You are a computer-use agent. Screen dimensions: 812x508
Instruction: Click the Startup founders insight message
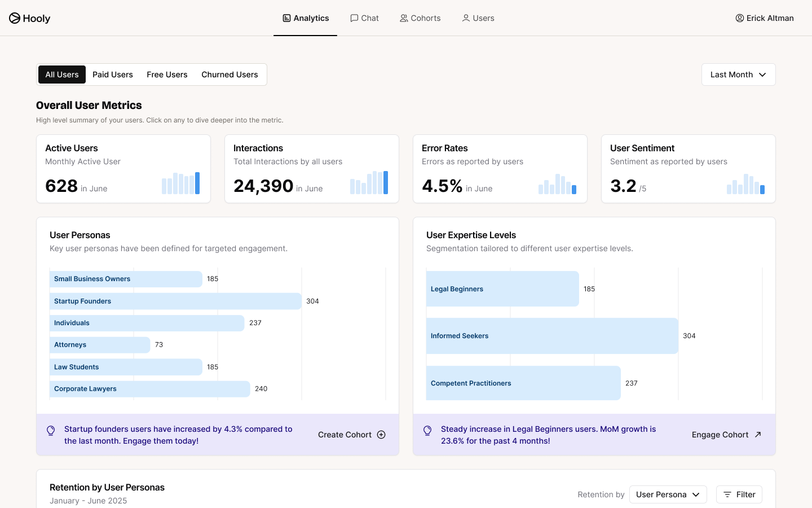(178, 435)
